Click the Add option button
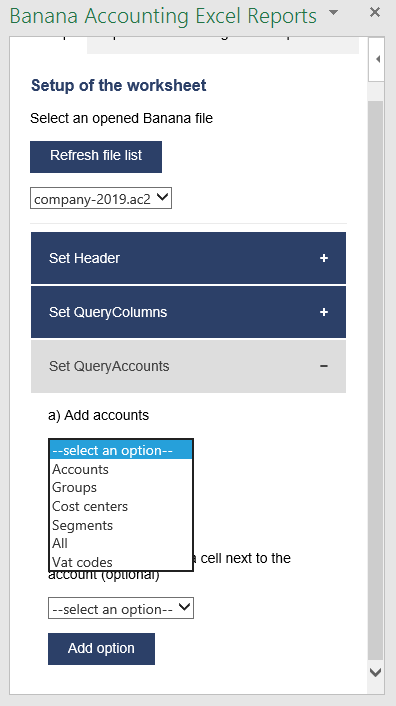Image resolution: width=396 pixels, height=706 pixels. pos(101,649)
